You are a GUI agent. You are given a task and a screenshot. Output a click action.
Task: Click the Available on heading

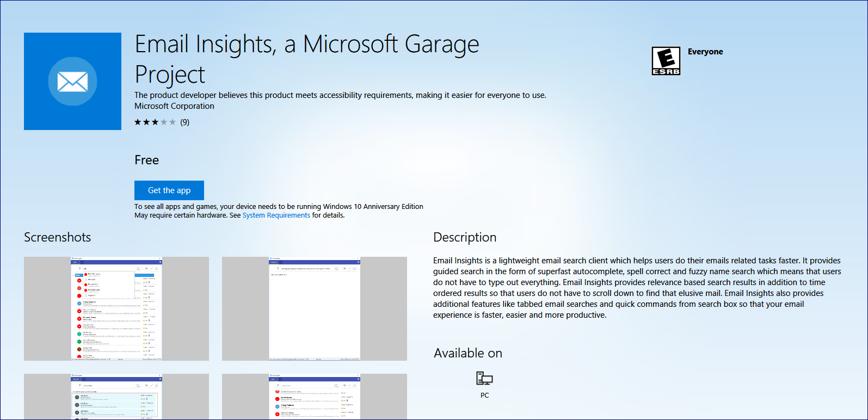click(468, 353)
